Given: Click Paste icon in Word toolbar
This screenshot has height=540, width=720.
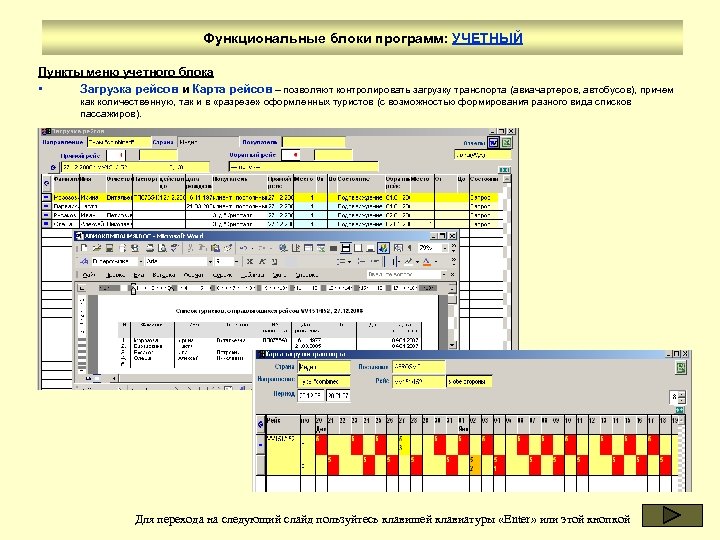Looking at the screenshot, I should (x=215, y=248).
